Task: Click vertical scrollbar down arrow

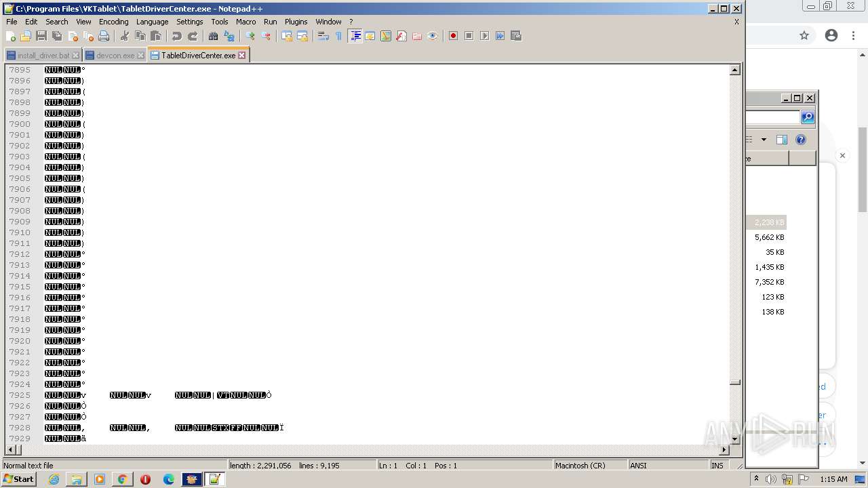Action: [734, 439]
